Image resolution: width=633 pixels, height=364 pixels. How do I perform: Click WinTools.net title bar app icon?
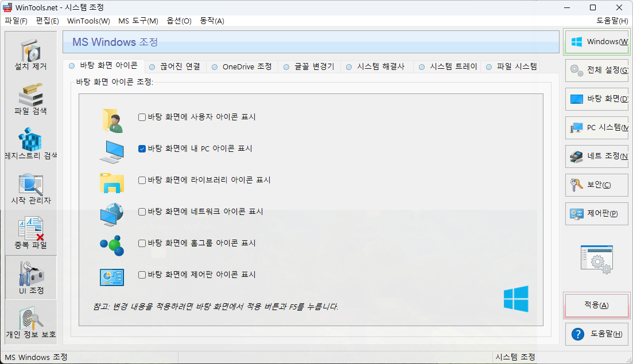7,7
